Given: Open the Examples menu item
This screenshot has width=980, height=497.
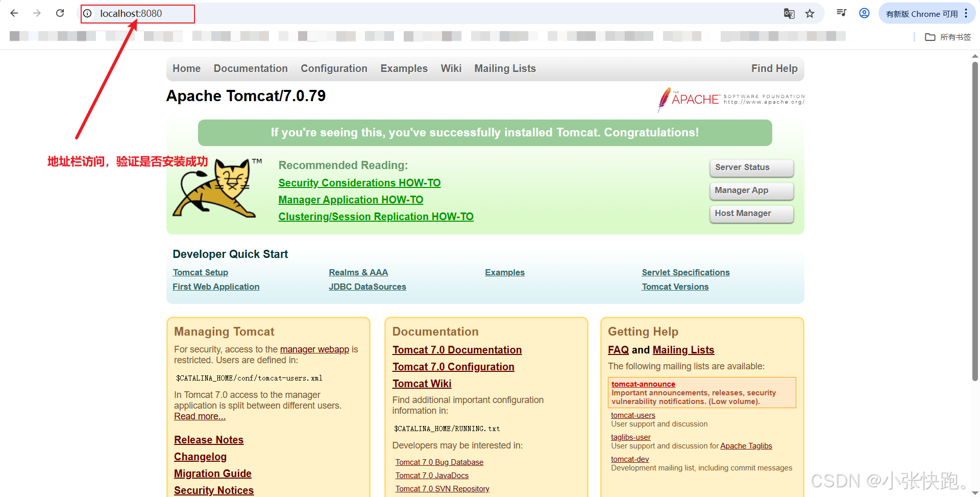Looking at the screenshot, I should pyautogui.click(x=404, y=68).
